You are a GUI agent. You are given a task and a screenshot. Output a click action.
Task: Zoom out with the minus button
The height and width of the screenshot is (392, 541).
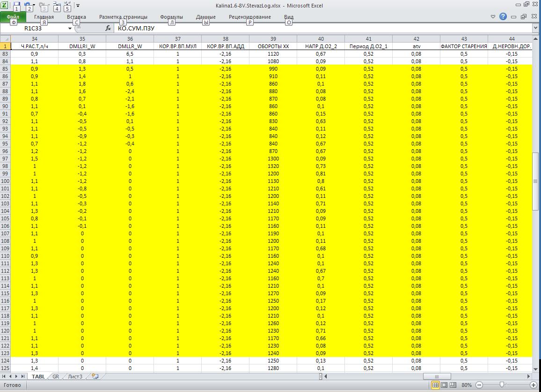[479, 385]
